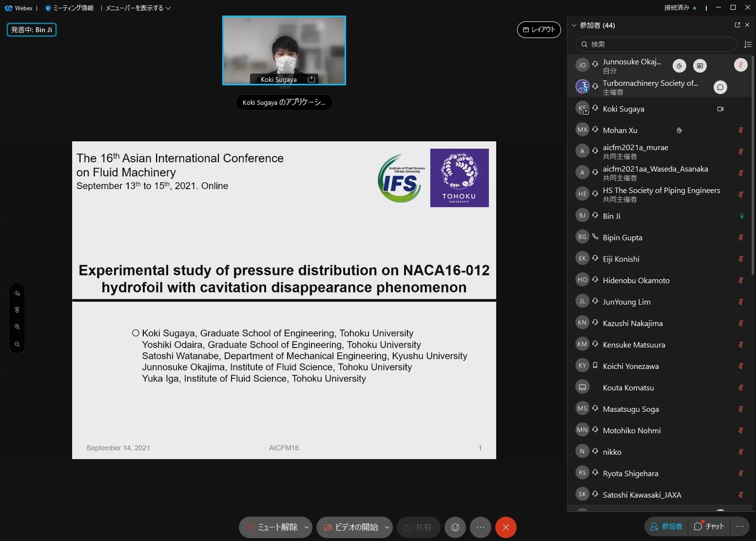Expand audio options arrow next to unmute
Viewport: 756px width, 541px height.
point(307,527)
